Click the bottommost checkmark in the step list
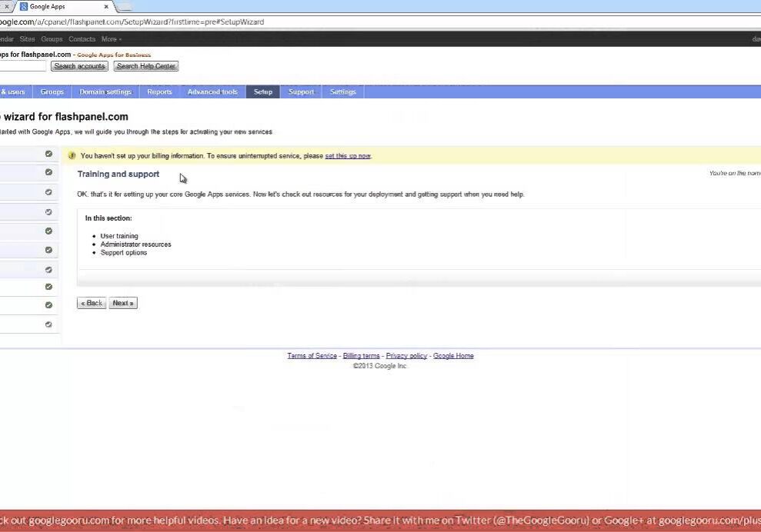The width and height of the screenshot is (761, 532). [x=48, y=324]
